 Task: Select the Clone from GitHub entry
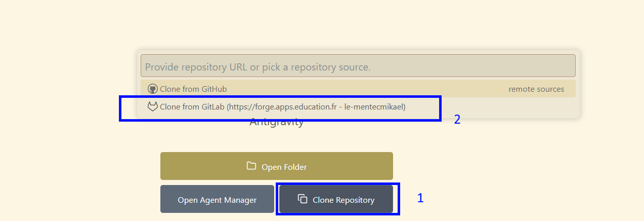[193, 89]
